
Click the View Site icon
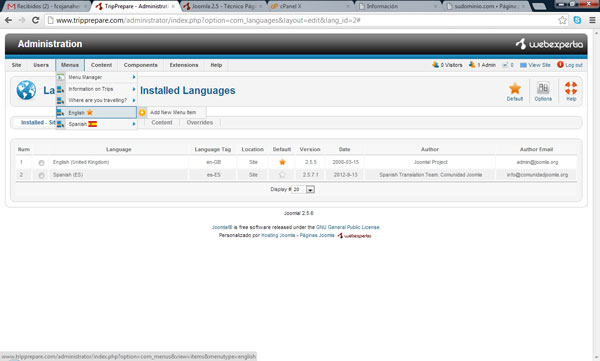tap(523, 65)
